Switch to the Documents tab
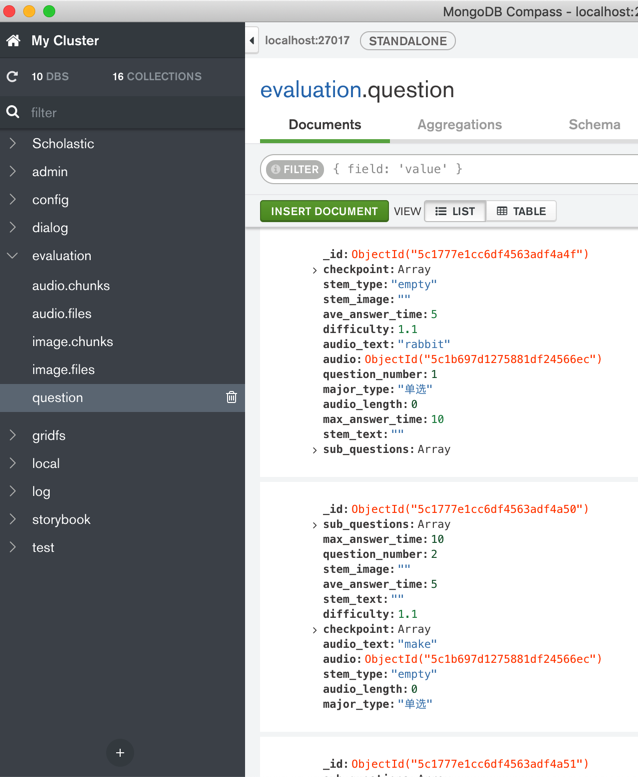Screen dimensions: 638x777 tap(325, 125)
